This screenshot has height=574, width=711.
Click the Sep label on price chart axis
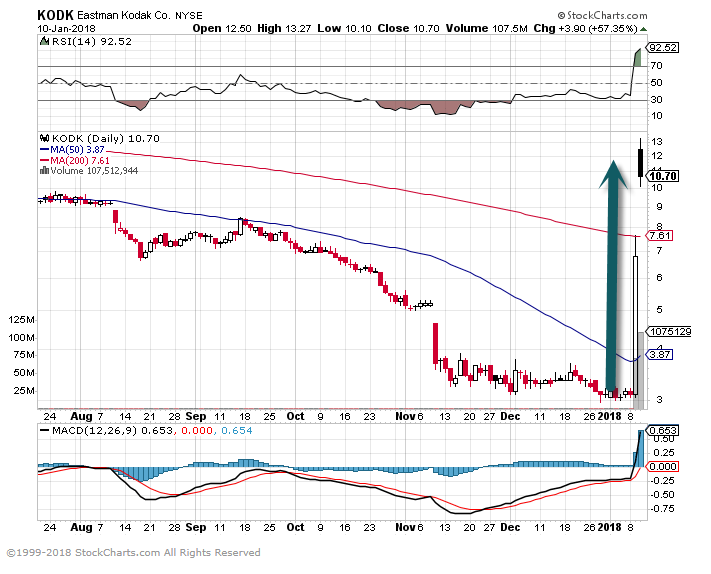pos(196,416)
